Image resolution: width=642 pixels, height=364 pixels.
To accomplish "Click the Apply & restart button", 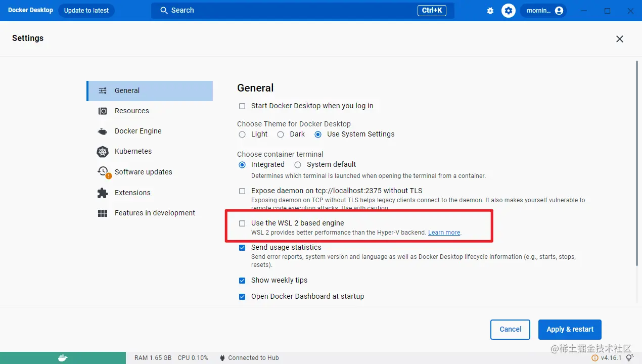I will 570,330.
